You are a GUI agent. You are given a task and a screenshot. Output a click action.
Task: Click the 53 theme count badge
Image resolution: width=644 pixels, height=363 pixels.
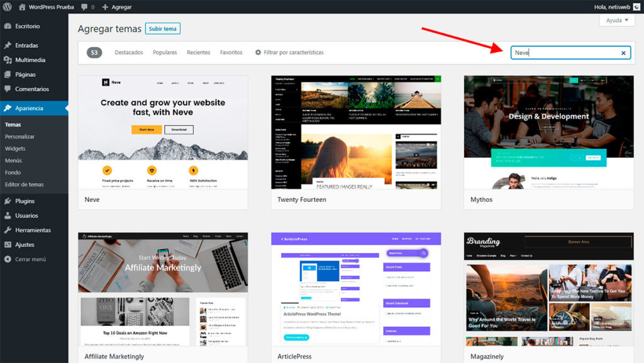click(94, 53)
